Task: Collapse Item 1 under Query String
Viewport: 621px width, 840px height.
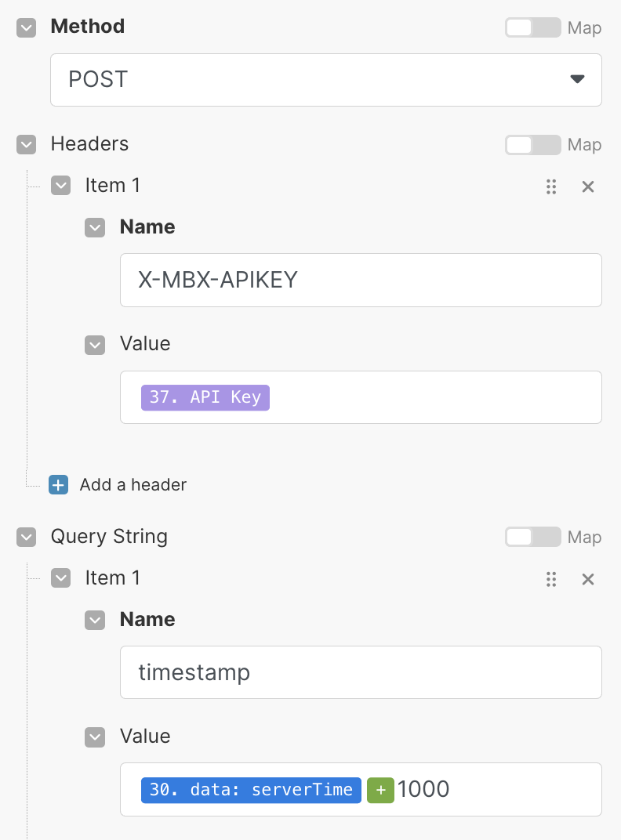Action: coord(61,578)
